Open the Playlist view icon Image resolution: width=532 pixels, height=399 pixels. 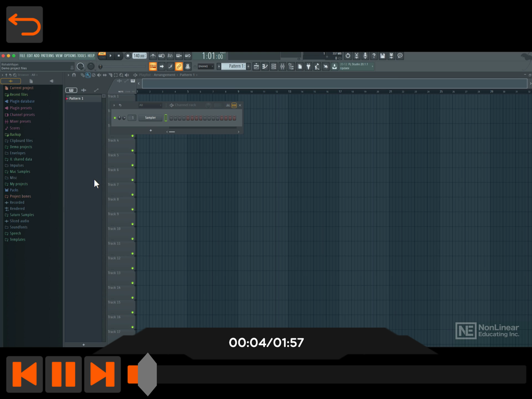coord(256,66)
